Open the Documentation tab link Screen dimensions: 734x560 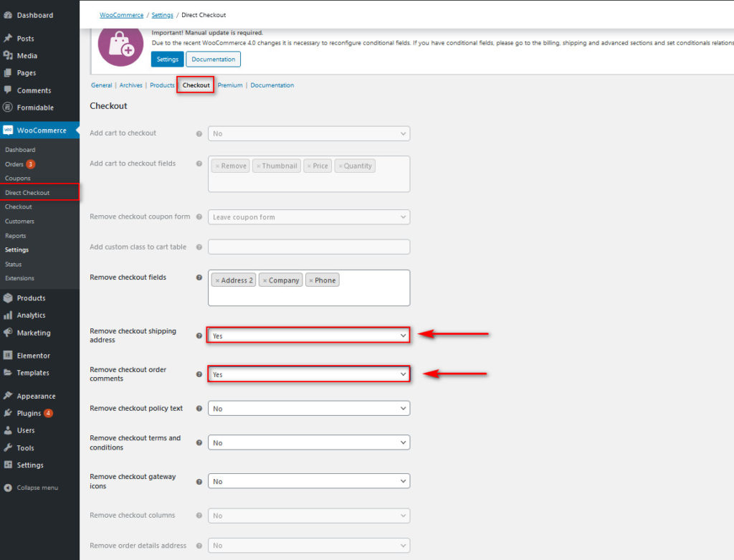pyautogui.click(x=272, y=85)
